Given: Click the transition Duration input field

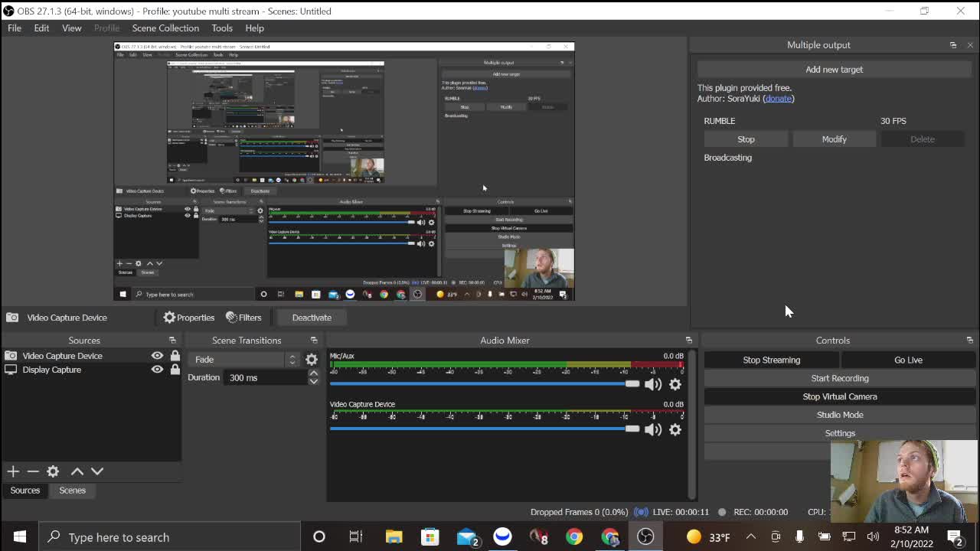Looking at the screenshot, I should click(x=266, y=378).
